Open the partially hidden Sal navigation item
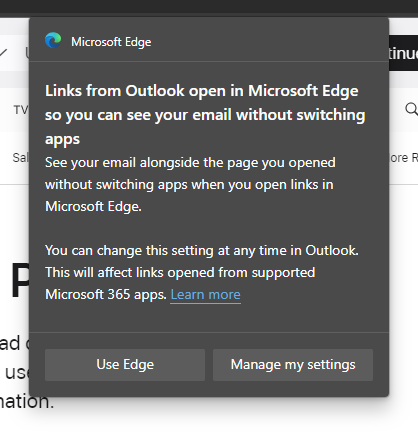 pos(20,157)
